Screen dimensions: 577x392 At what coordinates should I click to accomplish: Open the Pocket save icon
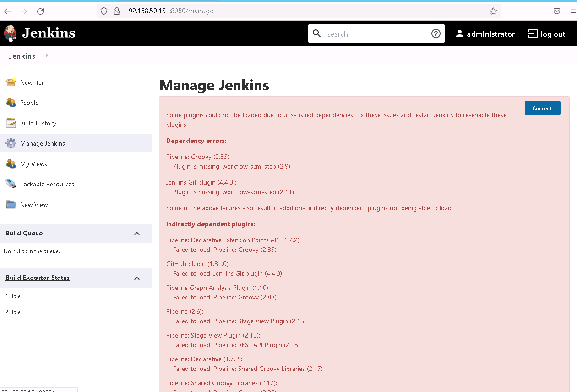coord(557,11)
